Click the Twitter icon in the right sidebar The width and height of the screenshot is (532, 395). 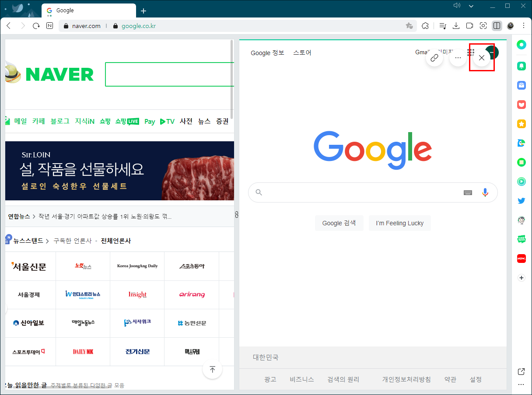pos(521,200)
